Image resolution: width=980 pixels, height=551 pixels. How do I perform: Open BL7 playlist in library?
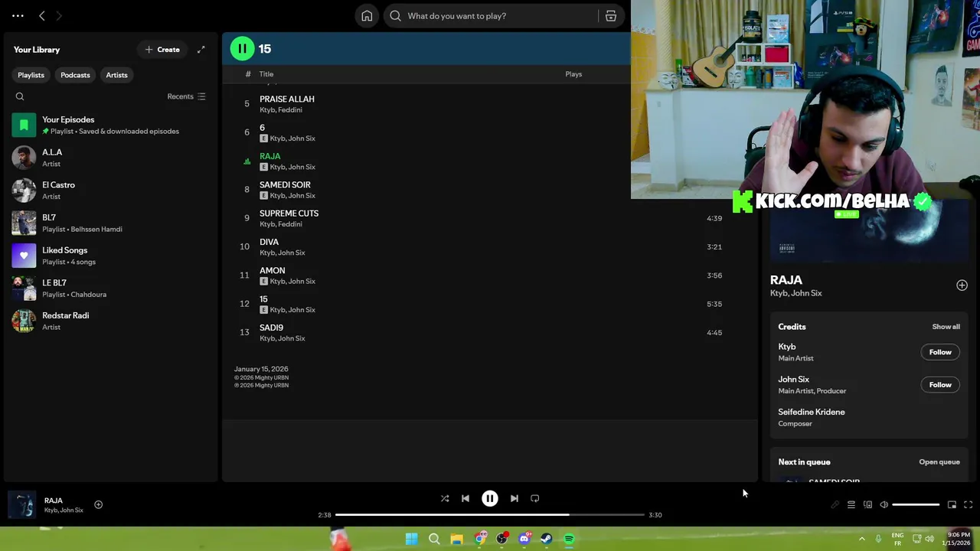pyautogui.click(x=111, y=223)
